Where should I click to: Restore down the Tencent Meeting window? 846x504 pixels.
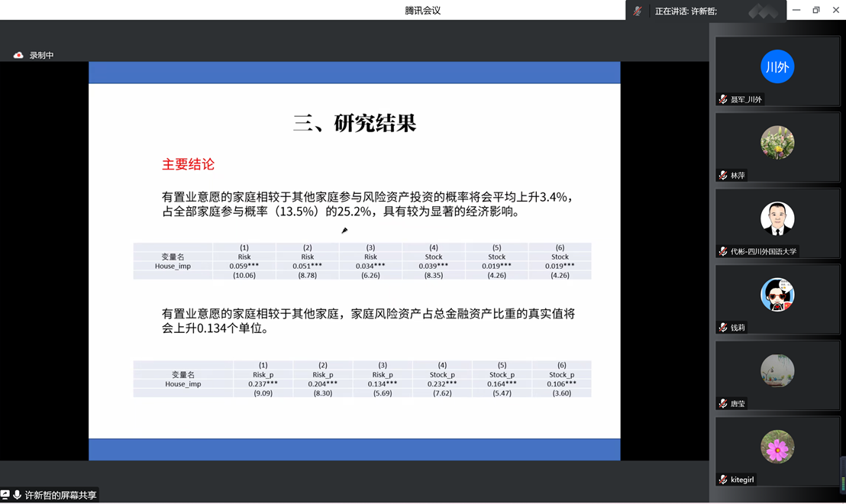(x=815, y=10)
